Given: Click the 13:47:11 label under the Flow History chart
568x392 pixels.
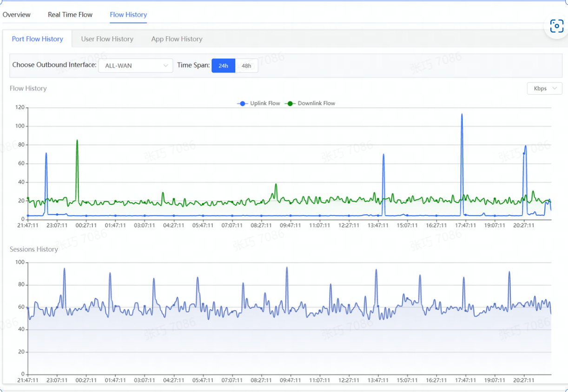Looking at the screenshot, I should [x=378, y=225].
